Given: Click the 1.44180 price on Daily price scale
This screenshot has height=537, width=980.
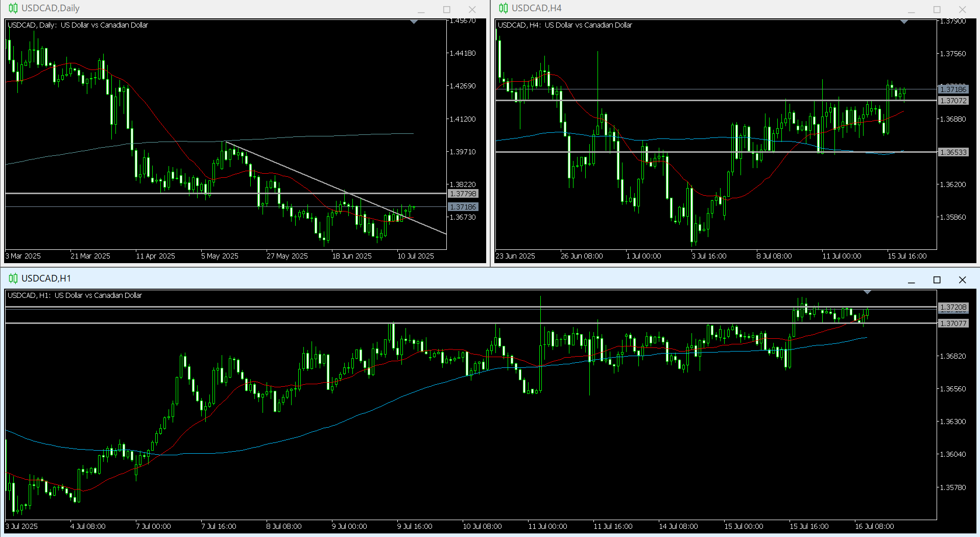Looking at the screenshot, I should [462, 53].
